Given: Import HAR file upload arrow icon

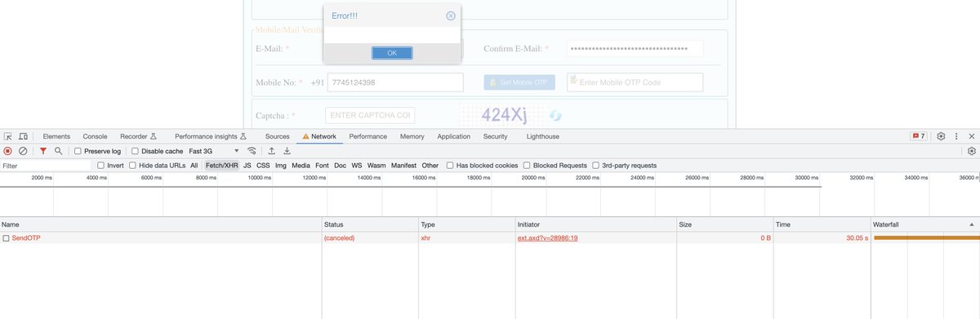Looking at the screenshot, I should click(272, 151).
